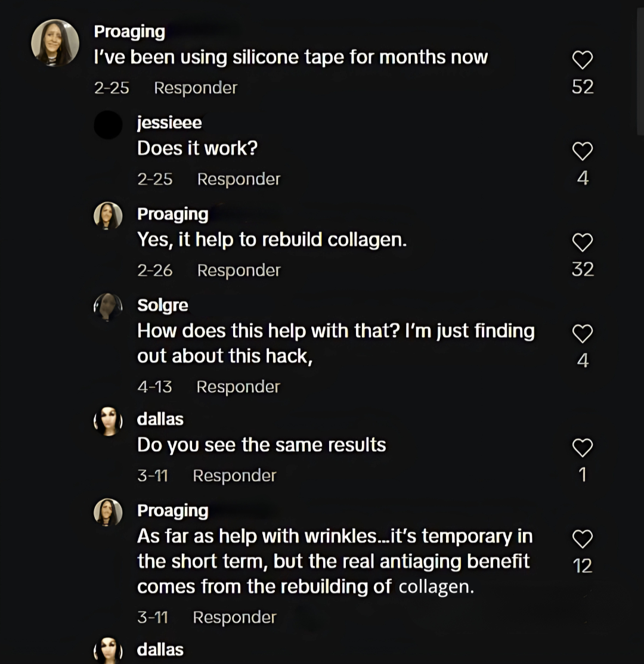This screenshot has height=664, width=644.
Task: Like Solgre's comment about this hack
Action: pyautogui.click(x=582, y=334)
